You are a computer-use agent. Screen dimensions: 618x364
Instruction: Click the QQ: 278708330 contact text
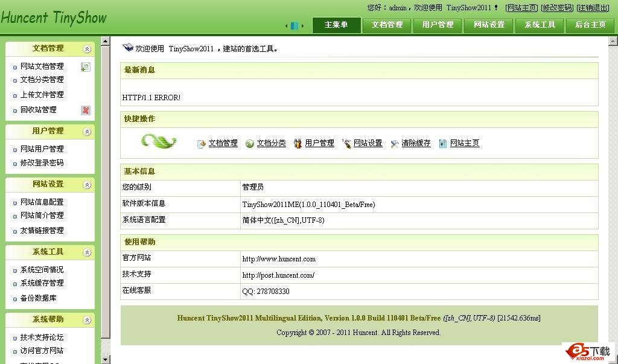point(266,292)
